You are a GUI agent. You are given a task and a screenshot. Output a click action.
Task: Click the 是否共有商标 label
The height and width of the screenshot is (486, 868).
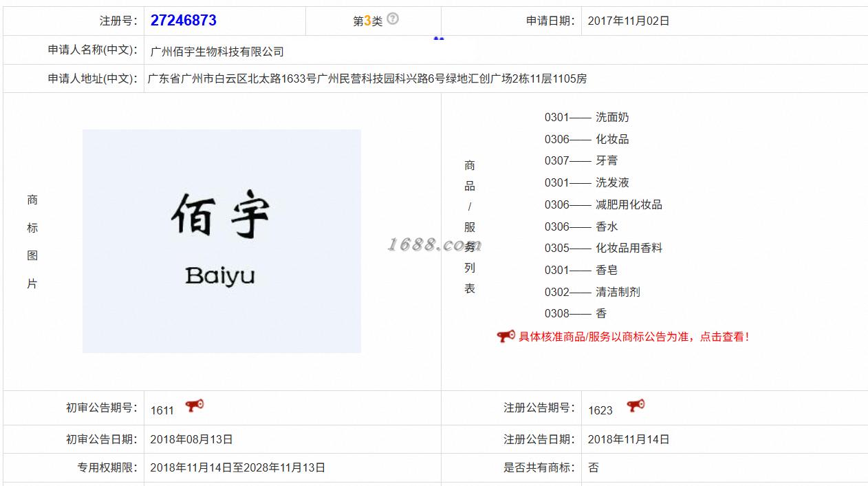(x=539, y=467)
